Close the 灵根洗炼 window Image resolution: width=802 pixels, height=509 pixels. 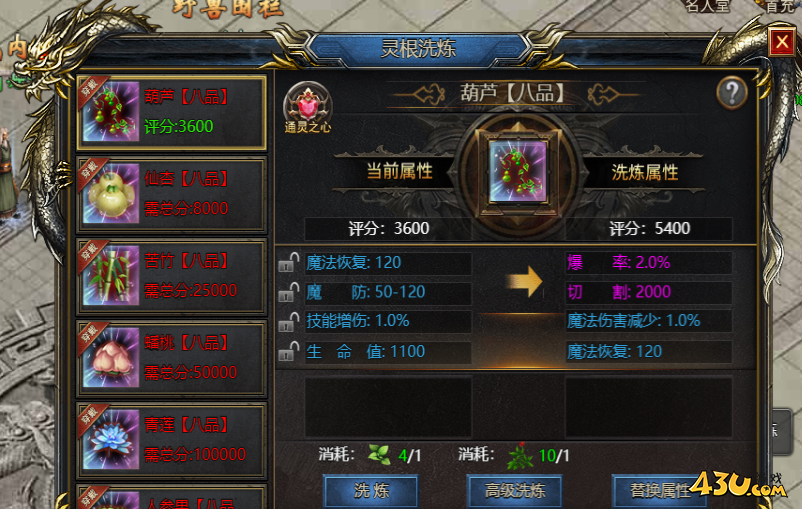click(x=782, y=41)
